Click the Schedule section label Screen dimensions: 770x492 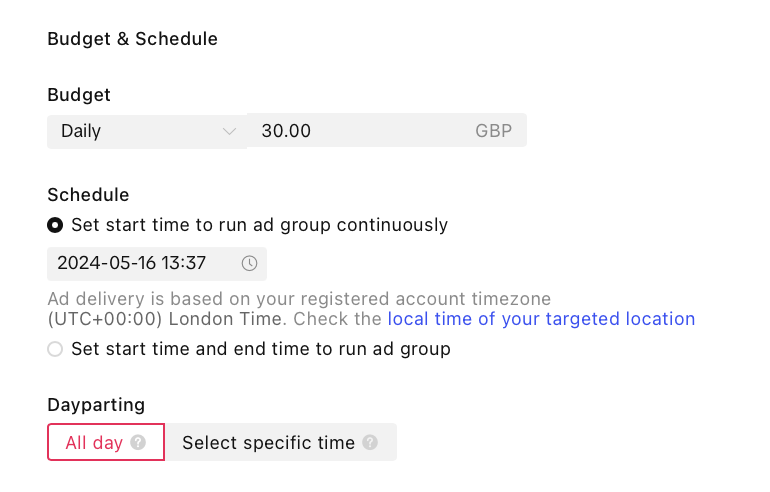[88, 195]
